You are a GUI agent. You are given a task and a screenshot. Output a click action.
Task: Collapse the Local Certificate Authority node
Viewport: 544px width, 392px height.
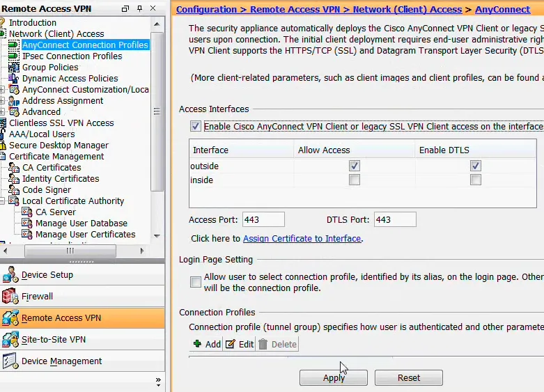pyautogui.click(x=3, y=201)
